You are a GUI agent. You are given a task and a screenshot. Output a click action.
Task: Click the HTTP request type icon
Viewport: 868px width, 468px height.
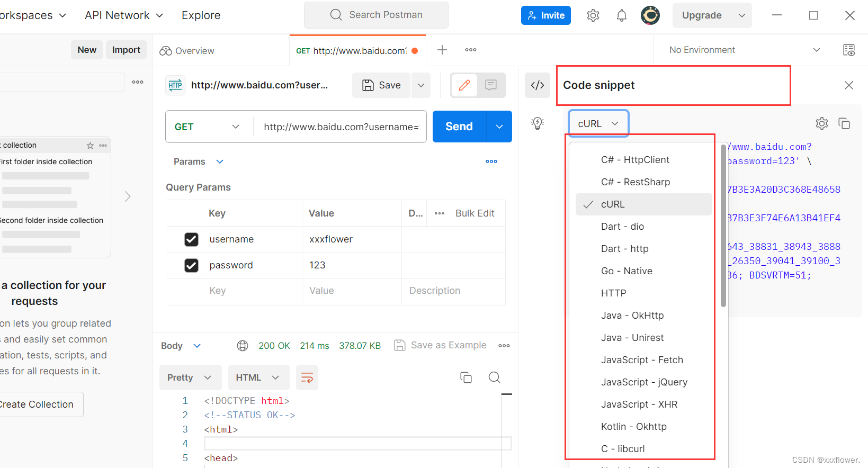coord(175,85)
